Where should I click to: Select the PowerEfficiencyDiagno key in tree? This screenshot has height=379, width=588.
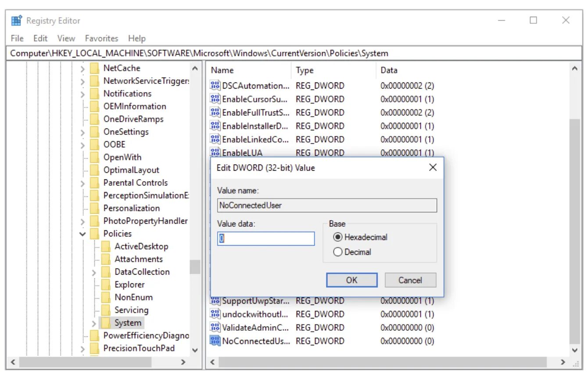pyautogui.click(x=146, y=336)
